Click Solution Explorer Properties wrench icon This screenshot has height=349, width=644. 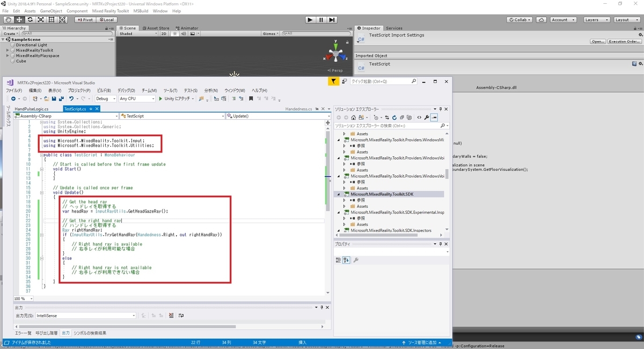point(427,118)
